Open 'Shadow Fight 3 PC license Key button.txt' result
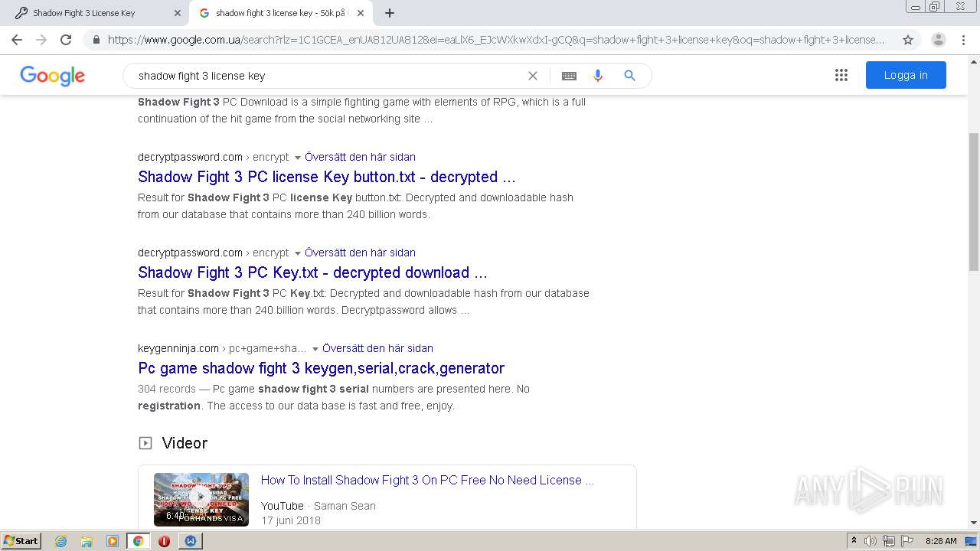 [x=327, y=177]
